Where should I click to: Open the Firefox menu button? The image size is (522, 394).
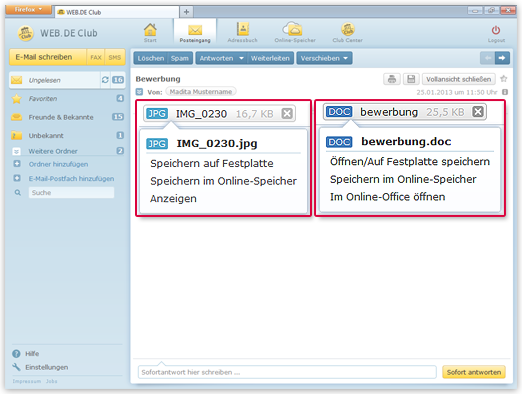click(29, 9)
